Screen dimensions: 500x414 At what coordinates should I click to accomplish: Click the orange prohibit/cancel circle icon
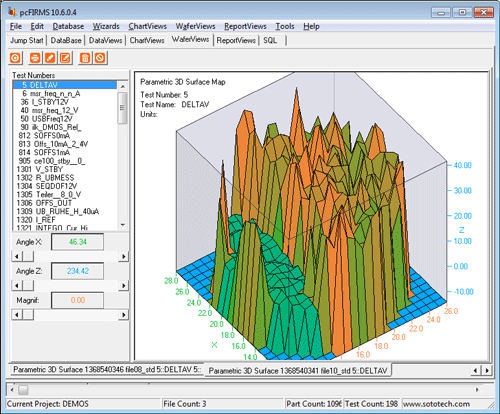[100, 58]
